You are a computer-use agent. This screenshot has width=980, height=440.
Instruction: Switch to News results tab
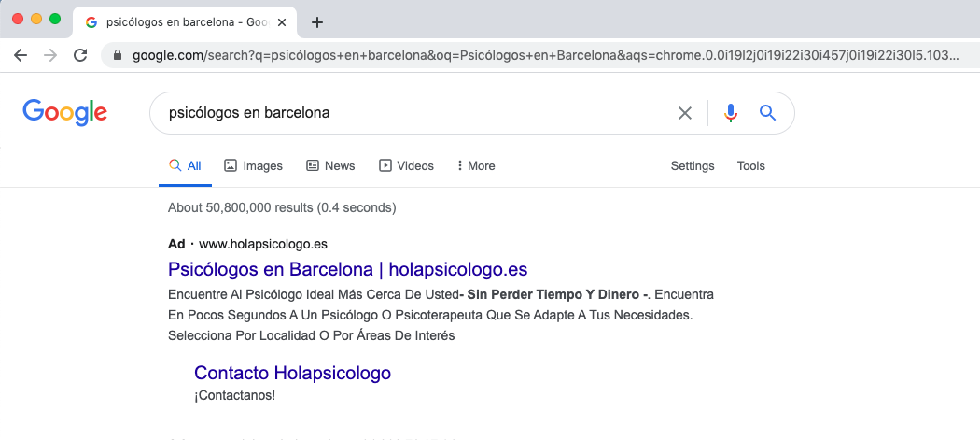click(x=330, y=165)
